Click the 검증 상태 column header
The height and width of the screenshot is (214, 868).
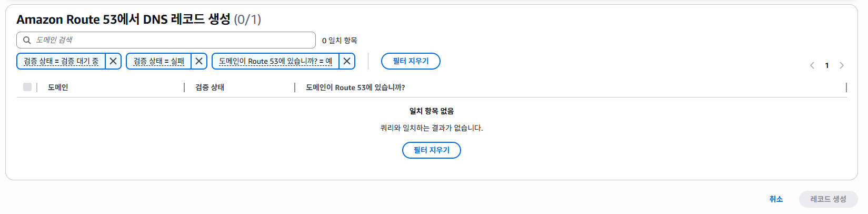(x=209, y=87)
